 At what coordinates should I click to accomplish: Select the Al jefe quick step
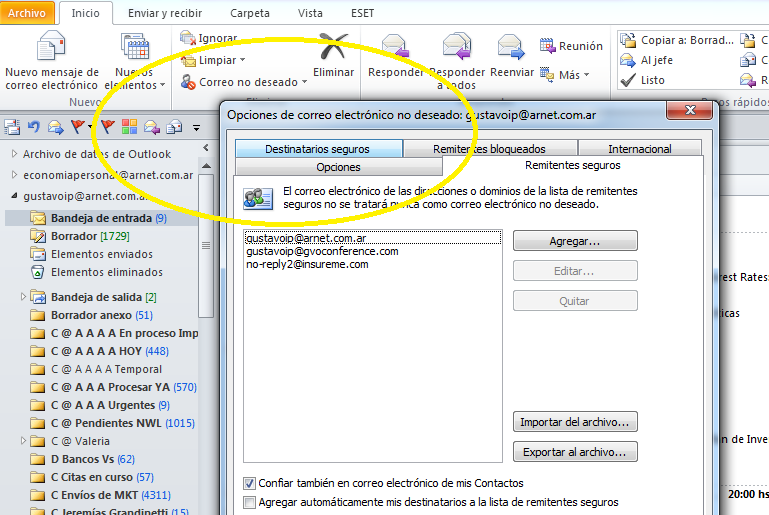point(646,60)
